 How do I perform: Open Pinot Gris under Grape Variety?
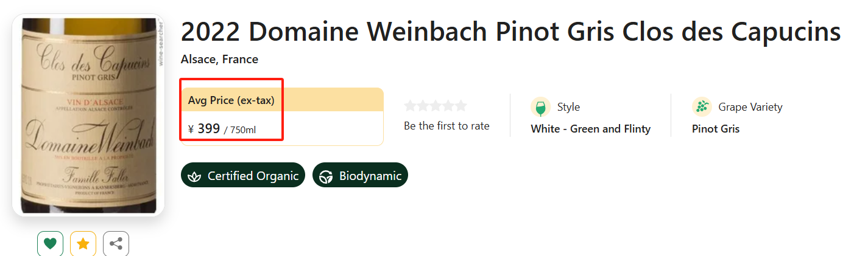pyautogui.click(x=715, y=129)
